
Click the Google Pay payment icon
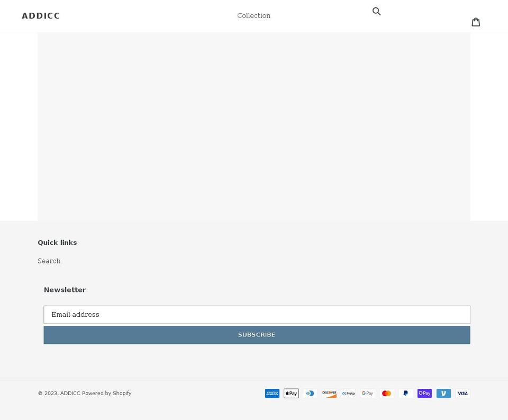[367, 393]
